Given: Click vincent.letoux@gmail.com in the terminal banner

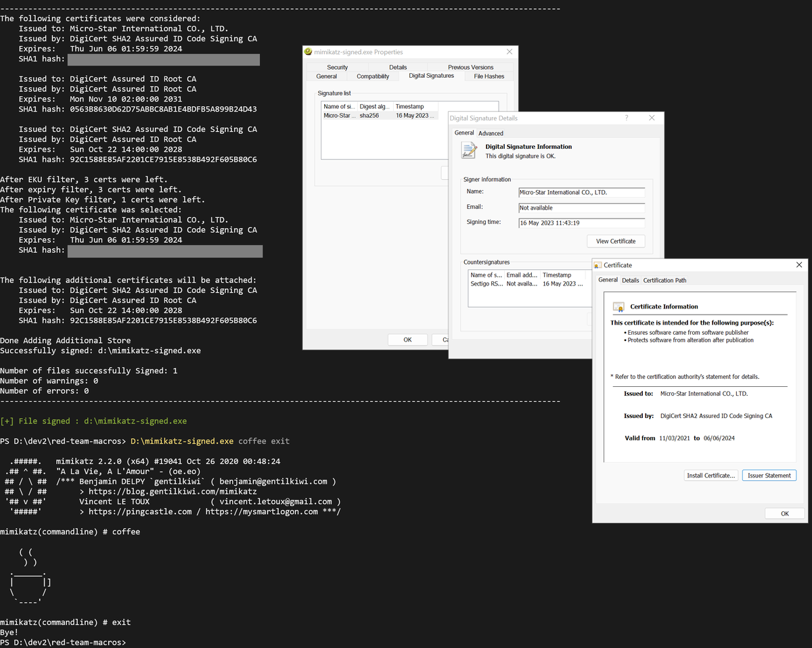Looking at the screenshot, I should 275,502.
